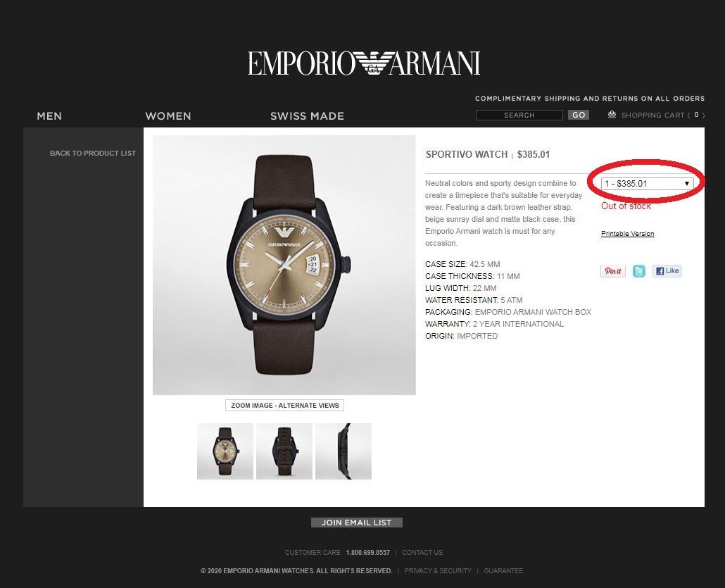Click the Emporio Armani logo header

(364, 63)
